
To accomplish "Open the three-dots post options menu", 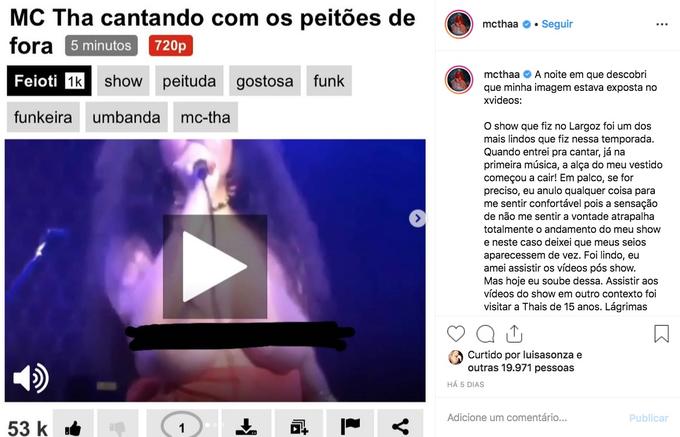I will (662, 24).
